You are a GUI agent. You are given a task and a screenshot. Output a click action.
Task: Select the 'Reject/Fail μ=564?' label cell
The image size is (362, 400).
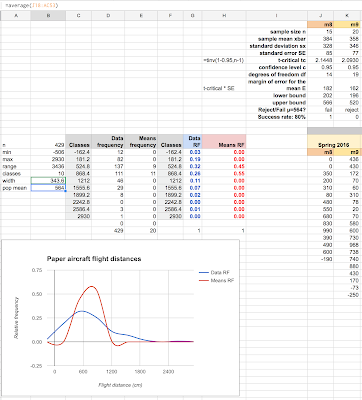277,110
